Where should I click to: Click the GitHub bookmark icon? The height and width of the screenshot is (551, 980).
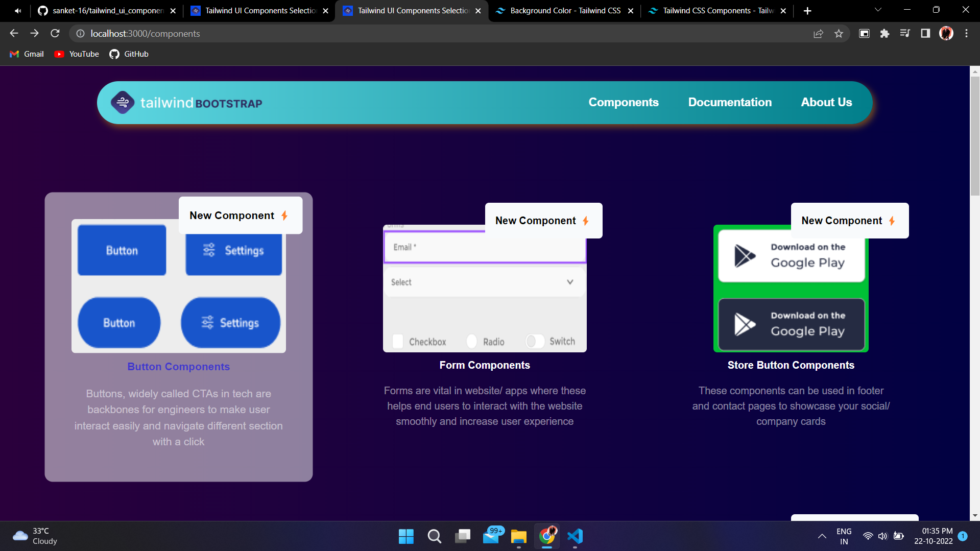(114, 54)
